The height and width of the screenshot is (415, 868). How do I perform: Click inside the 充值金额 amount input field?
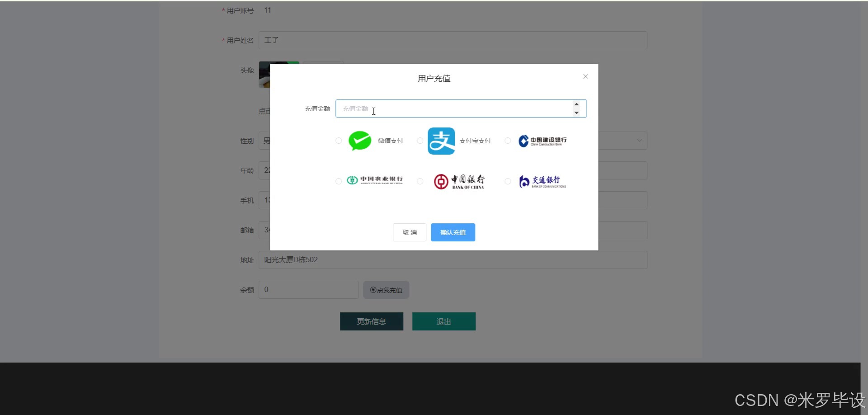pos(452,108)
